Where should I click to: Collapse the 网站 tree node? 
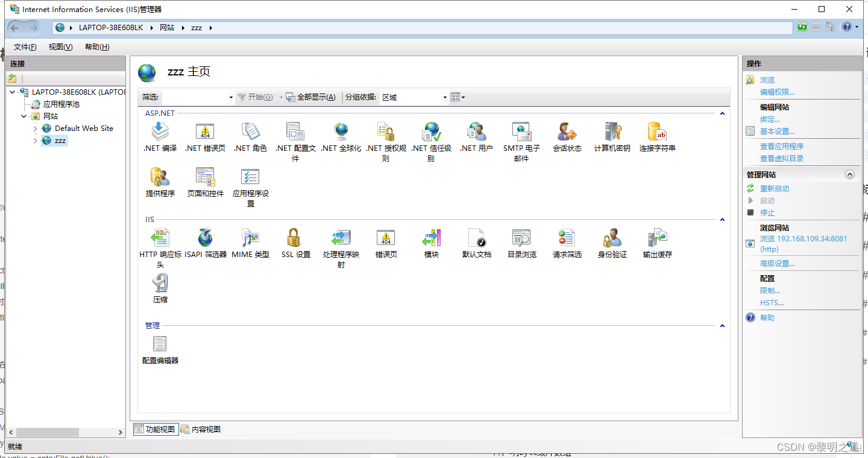24,116
